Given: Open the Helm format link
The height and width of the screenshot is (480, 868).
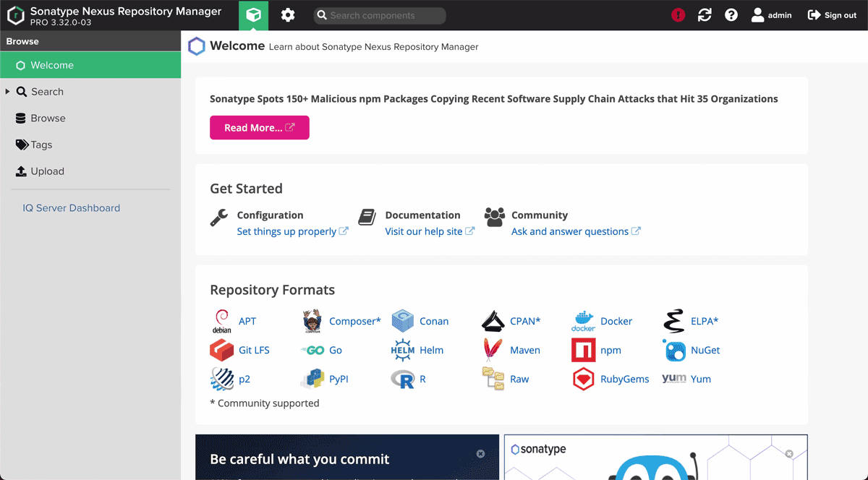Looking at the screenshot, I should tap(432, 350).
